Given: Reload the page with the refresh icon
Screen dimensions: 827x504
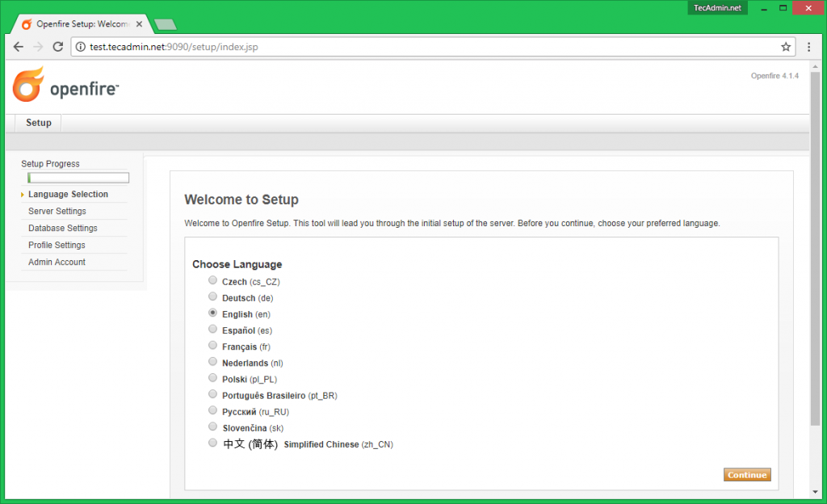Looking at the screenshot, I should coord(58,47).
